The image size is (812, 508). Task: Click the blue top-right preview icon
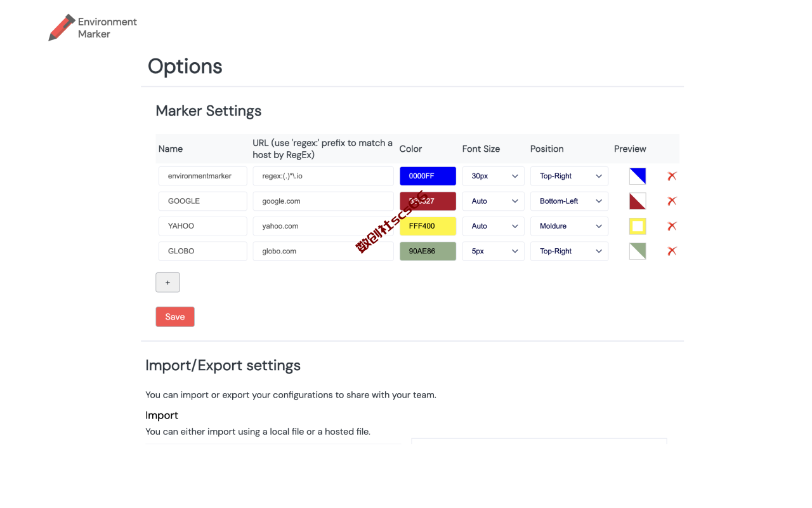[x=638, y=176]
